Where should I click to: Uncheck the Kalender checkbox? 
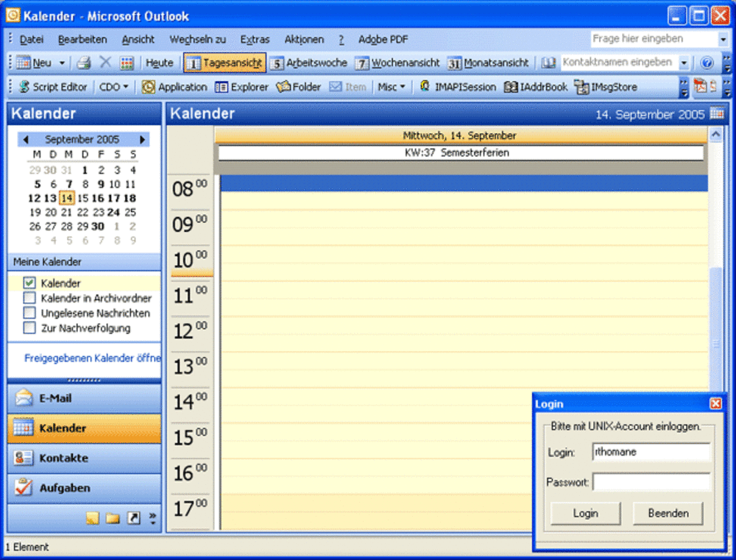coord(29,283)
